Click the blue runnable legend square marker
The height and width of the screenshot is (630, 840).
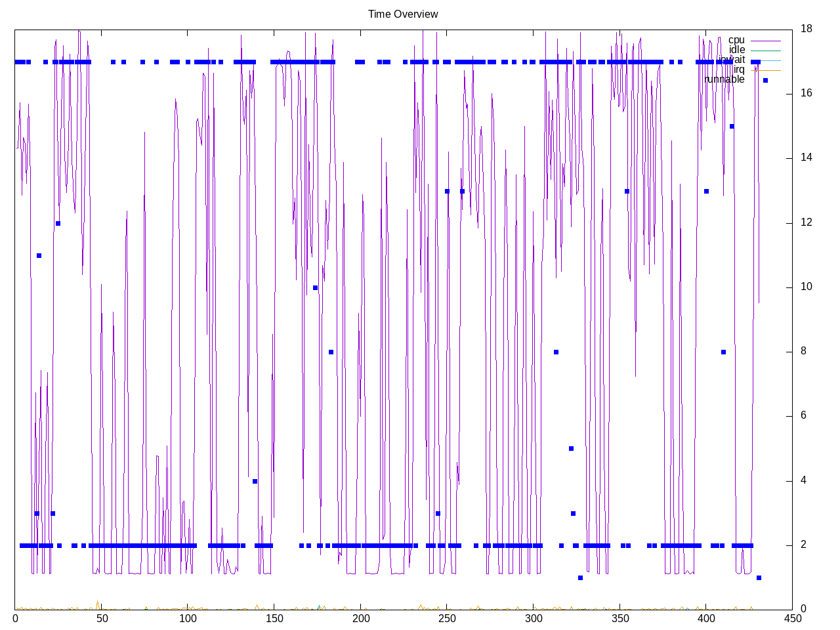click(x=765, y=80)
